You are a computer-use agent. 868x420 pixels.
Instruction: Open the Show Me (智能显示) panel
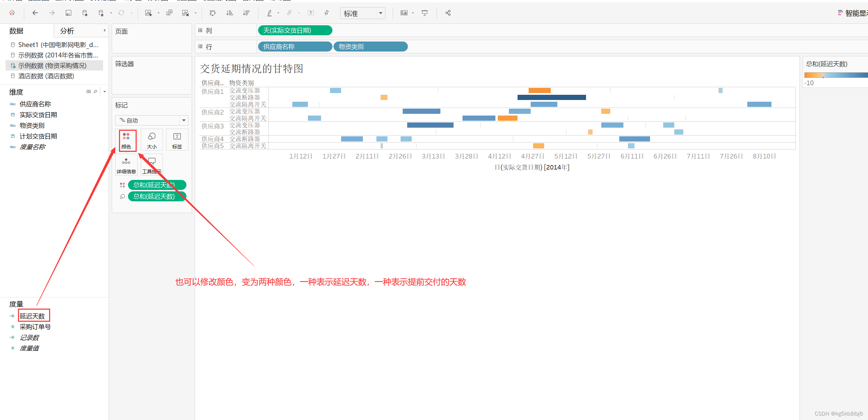pos(853,13)
